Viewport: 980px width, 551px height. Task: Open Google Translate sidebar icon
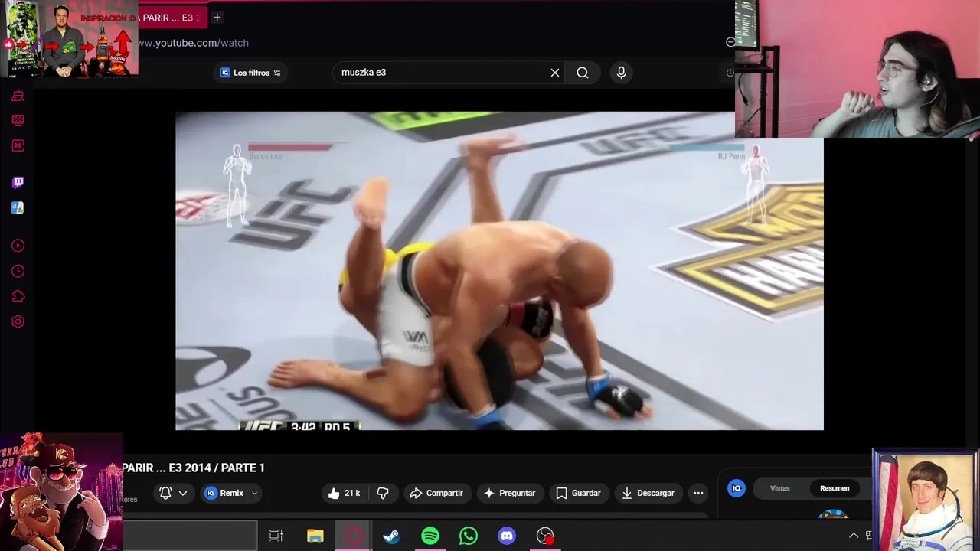coord(18,207)
